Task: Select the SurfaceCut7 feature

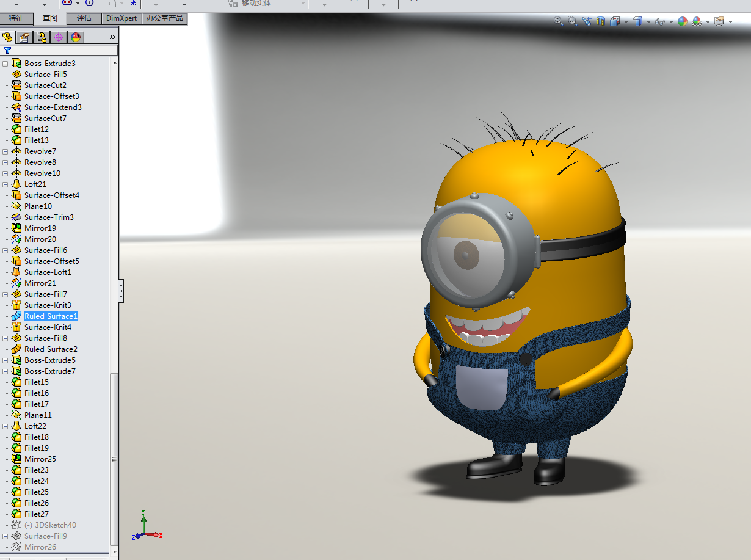Action: 45,118
